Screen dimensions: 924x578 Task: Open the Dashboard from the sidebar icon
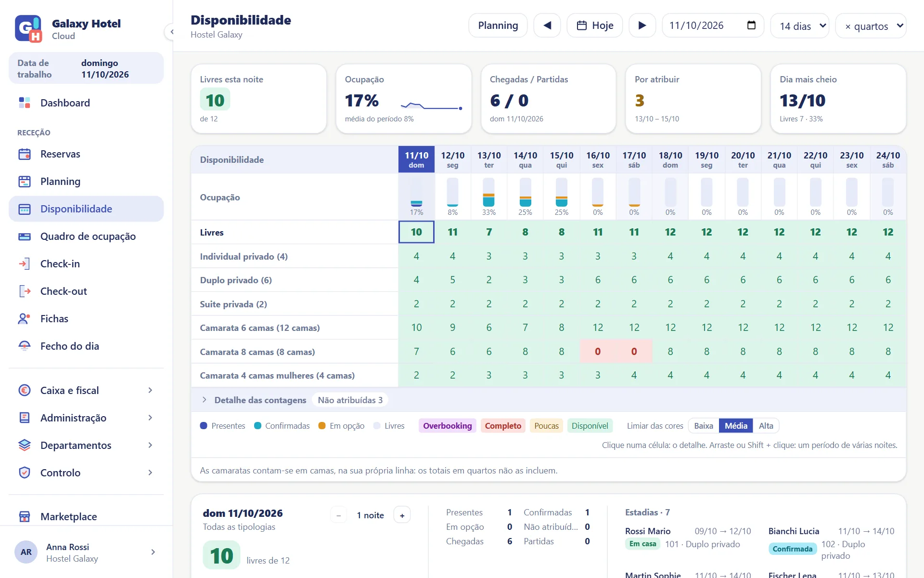point(25,103)
